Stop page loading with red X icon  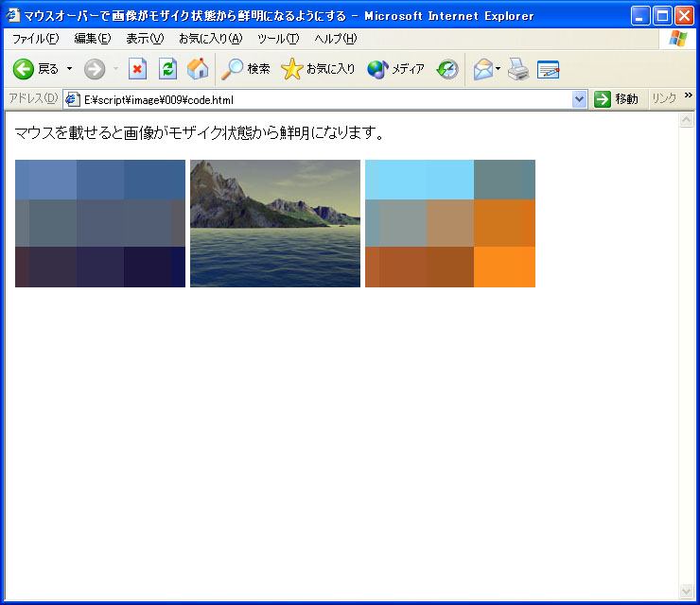tap(137, 69)
